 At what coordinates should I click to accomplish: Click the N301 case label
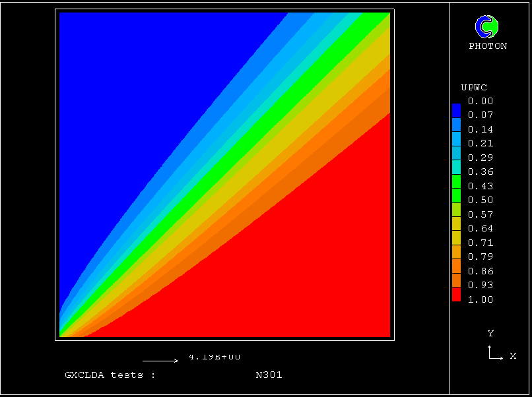(x=269, y=375)
